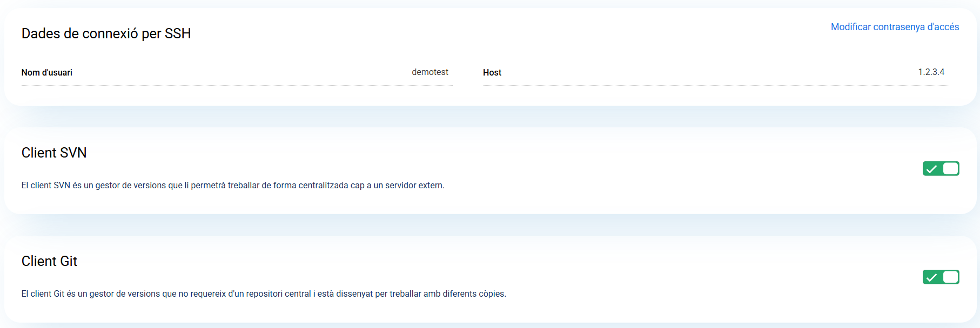Click 'gestor de versions' in the SVN description

[131, 186]
